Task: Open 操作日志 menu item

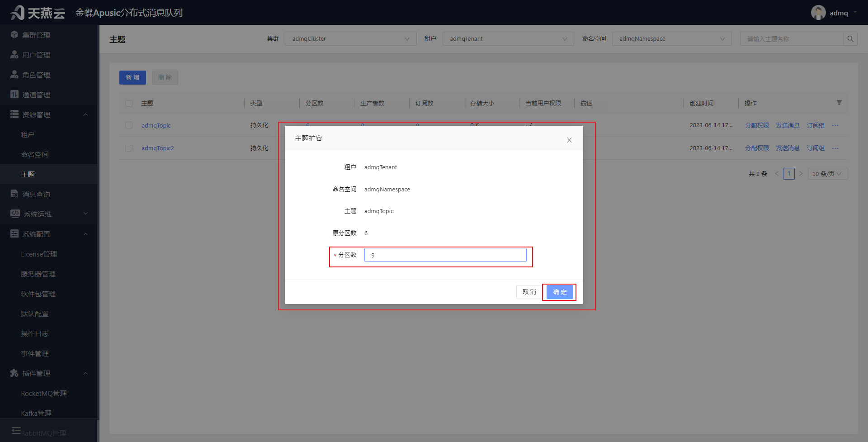Action: click(x=35, y=333)
